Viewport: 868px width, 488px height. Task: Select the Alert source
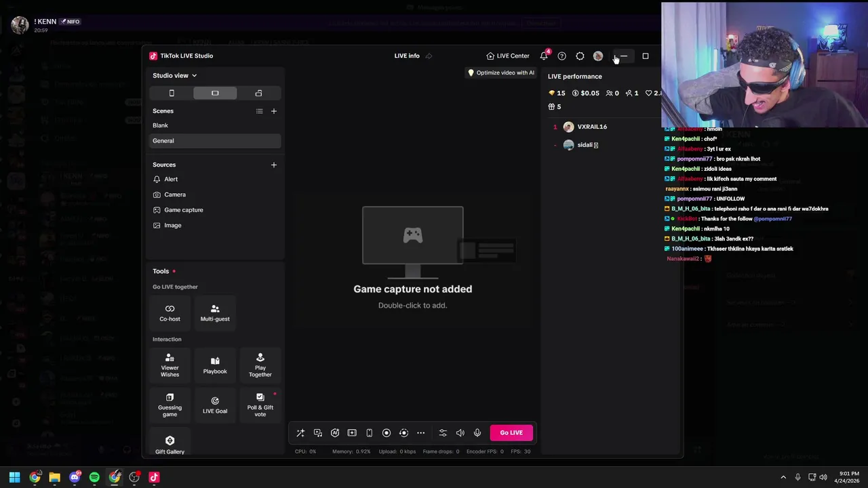pos(215,179)
